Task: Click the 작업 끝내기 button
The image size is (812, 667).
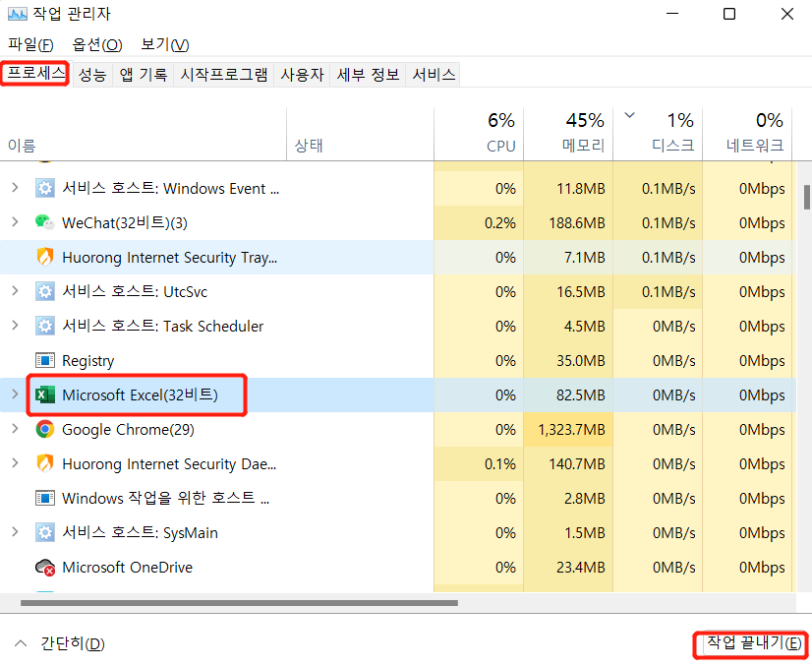Action: 750,644
